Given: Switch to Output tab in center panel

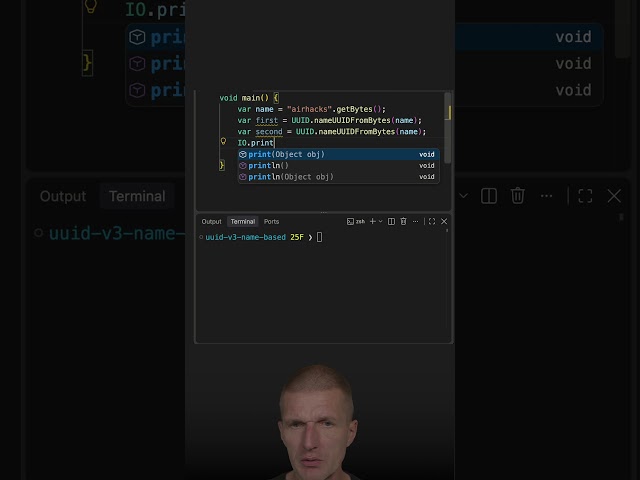Looking at the screenshot, I should (211, 222).
